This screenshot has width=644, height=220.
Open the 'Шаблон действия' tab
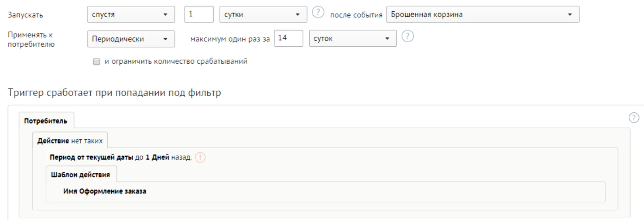pyautogui.click(x=81, y=175)
